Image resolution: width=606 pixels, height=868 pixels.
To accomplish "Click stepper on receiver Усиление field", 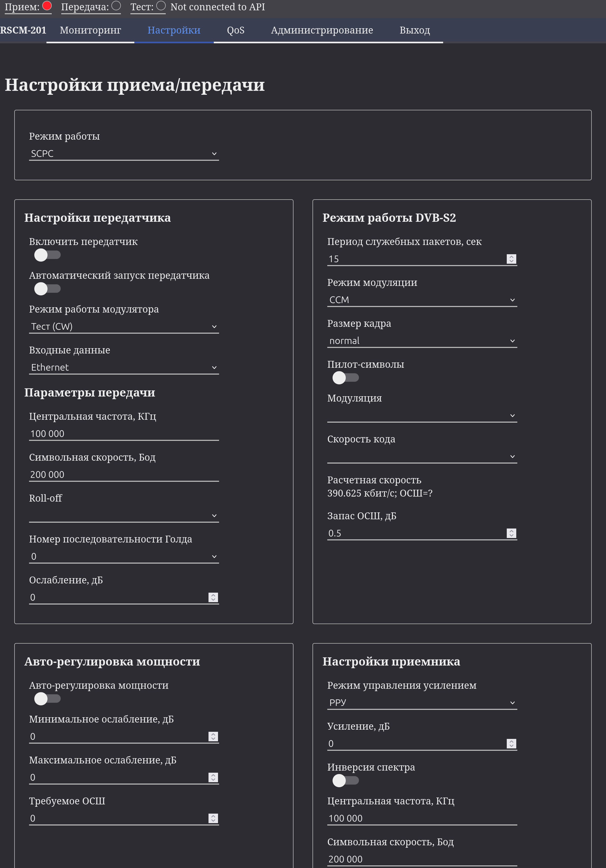I will (x=511, y=744).
